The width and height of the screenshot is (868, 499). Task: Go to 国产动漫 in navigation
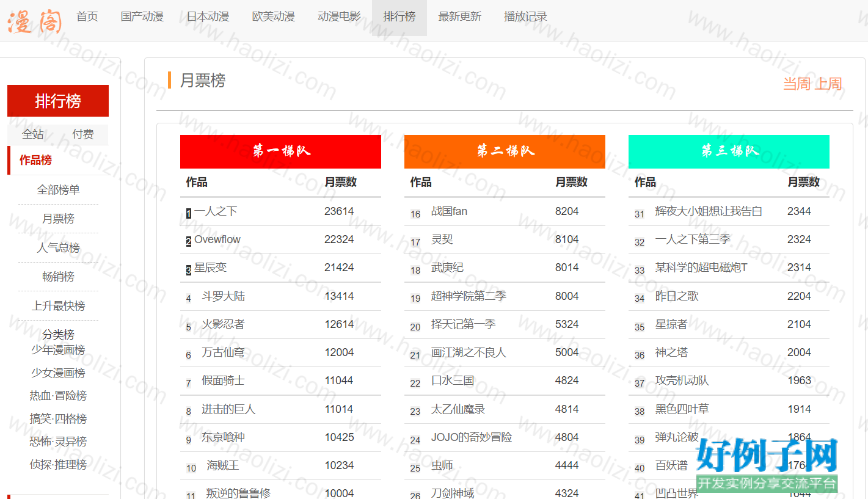142,16
